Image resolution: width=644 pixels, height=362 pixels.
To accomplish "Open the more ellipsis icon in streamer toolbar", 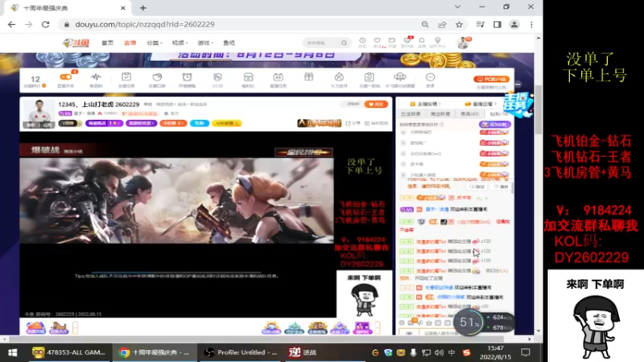I will tap(430, 79).
